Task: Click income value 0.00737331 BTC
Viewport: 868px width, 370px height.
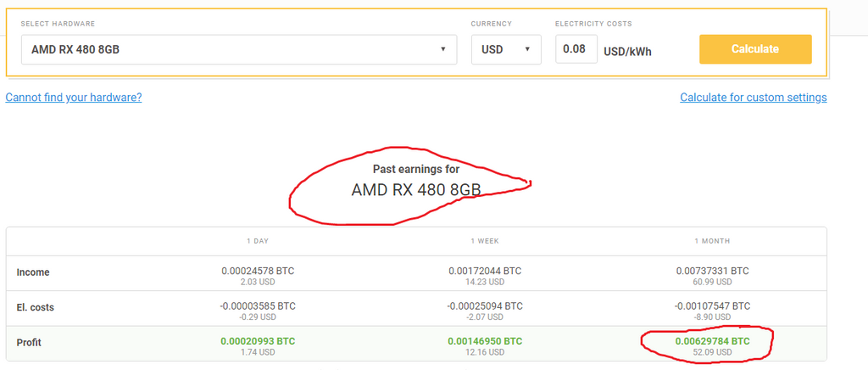Action: [712, 272]
